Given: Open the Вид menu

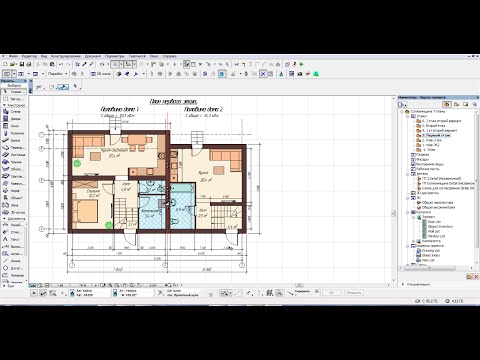Looking at the screenshot, I should (44, 56).
